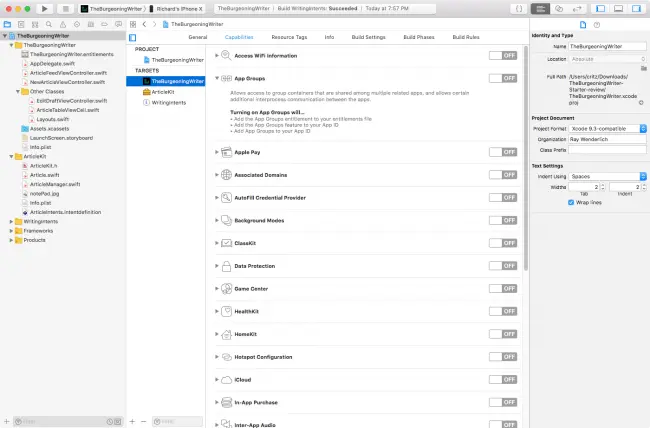Open the Indent Using dropdown

coord(607,176)
